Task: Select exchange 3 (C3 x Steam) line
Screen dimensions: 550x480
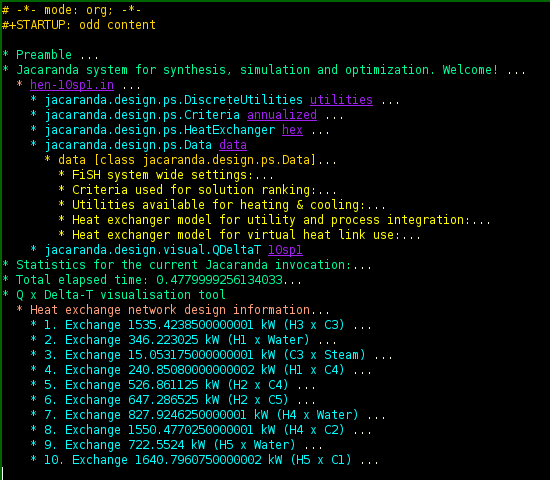Action: (x=211, y=355)
